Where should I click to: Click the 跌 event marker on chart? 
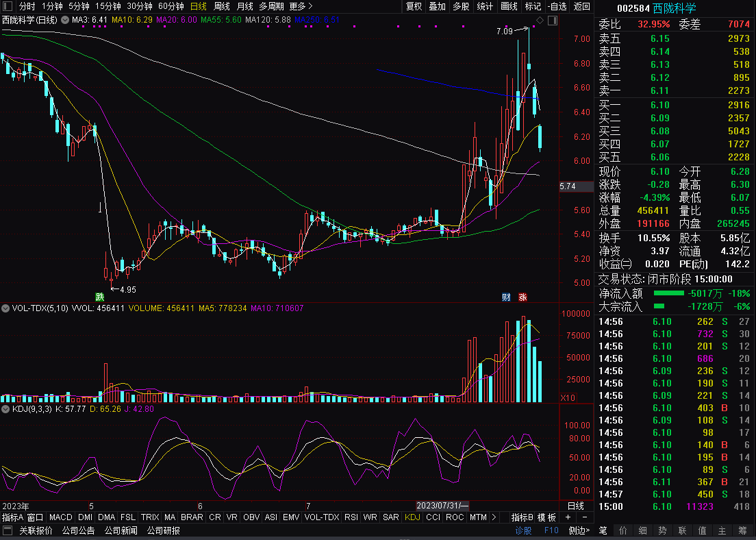(x=100, y=297)
